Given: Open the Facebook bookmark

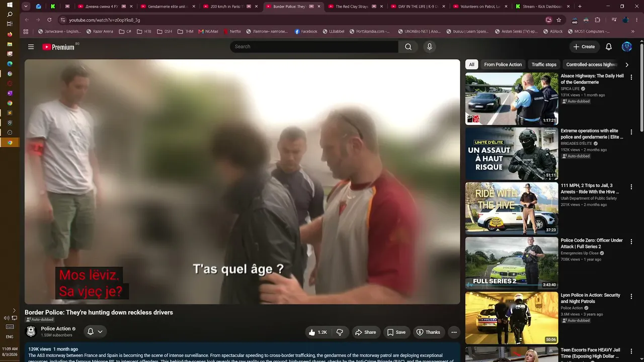Looking at the screenshot, I should (x=306, y=31).
